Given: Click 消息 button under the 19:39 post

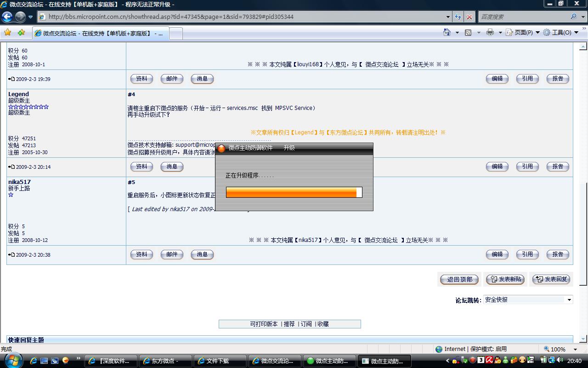Looking at the screenshot, I should point(202,79).
